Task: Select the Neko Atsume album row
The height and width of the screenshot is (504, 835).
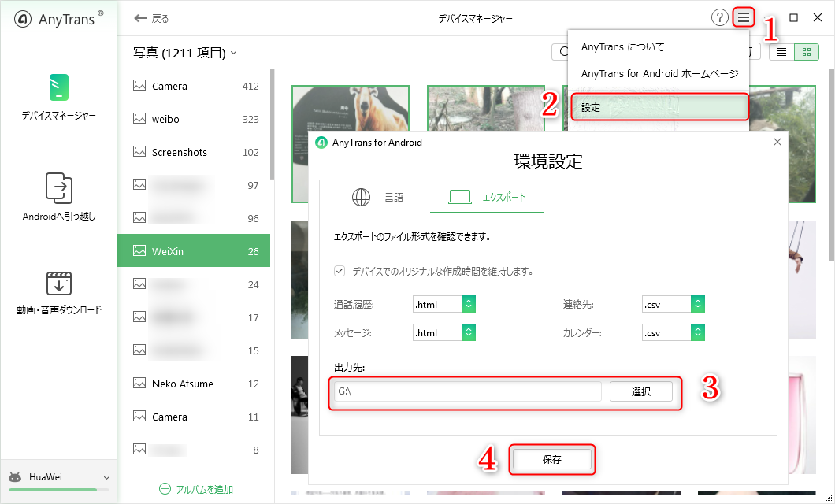Action: pyautogui.click(x=194, y=384)
